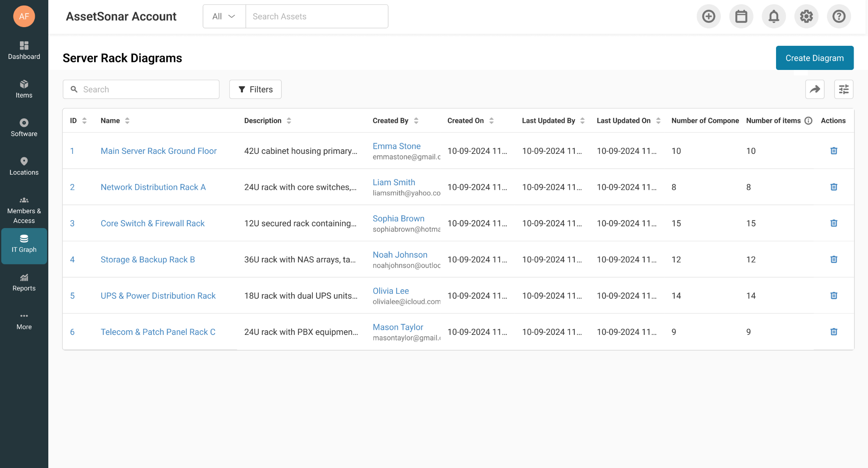This screenshot has width=868, height=468.
Task: Sort by Created On column
Action: pos(491,121)
